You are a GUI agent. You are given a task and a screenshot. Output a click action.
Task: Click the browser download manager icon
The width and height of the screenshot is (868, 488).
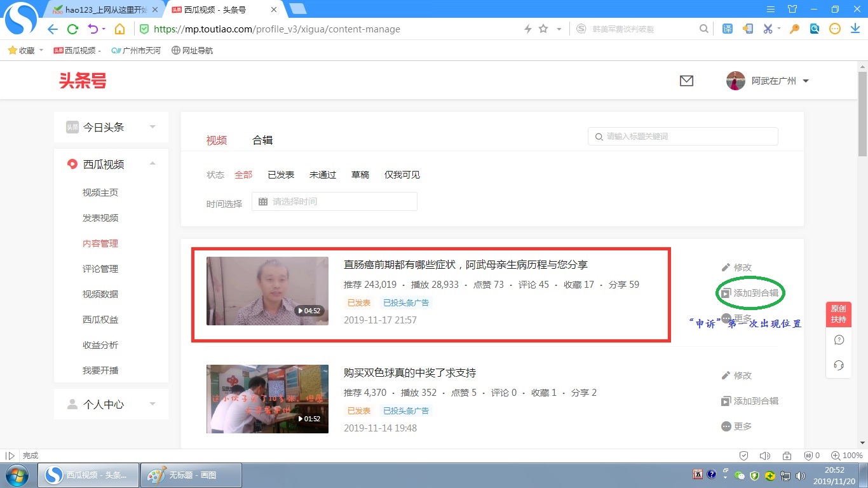point(855,29)
